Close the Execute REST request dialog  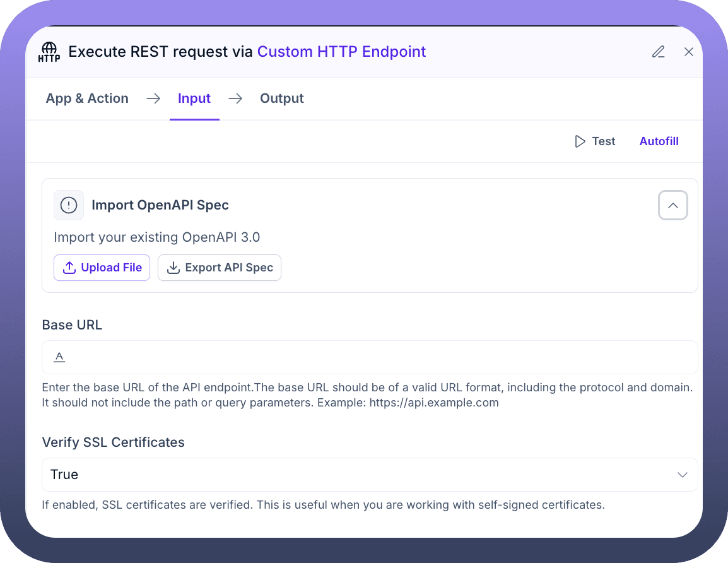click(689, 52)
